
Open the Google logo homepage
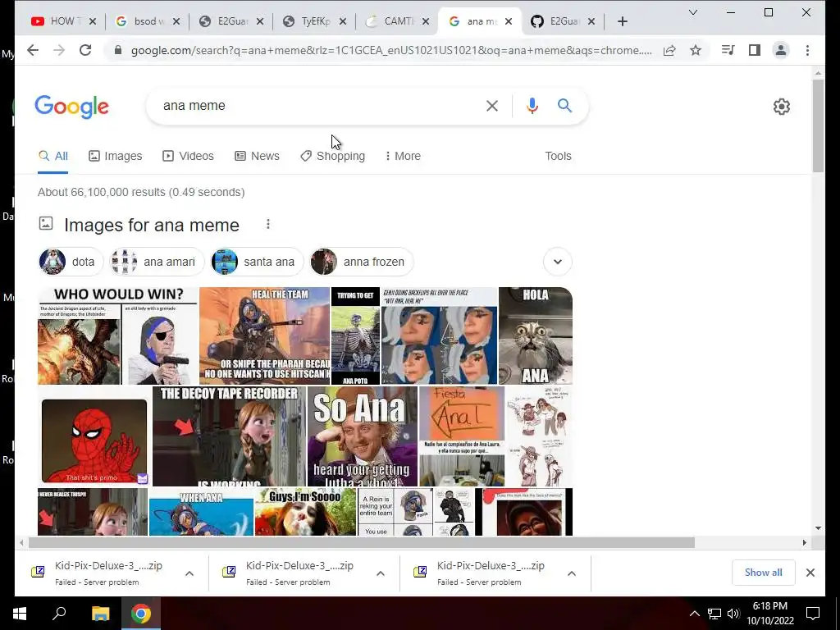point(72,107)
